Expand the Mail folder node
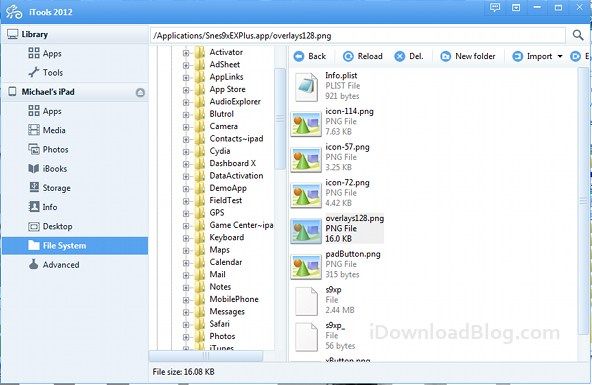 (186, 275)
